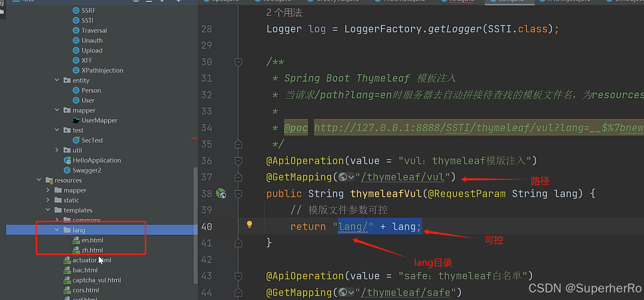Screen dimensions: 644x300
Task: Click the "2 个用法" usages hint
Action: [x=284, y=13]
